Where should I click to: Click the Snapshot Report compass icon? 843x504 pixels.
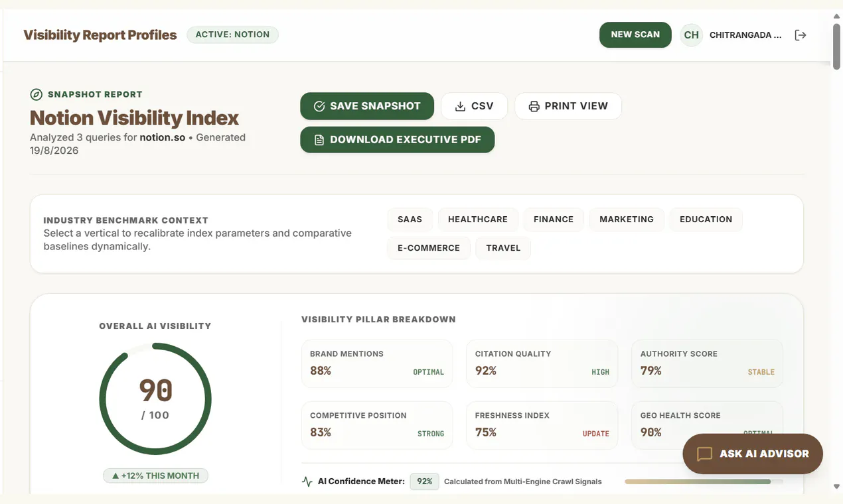coord(37,94)
